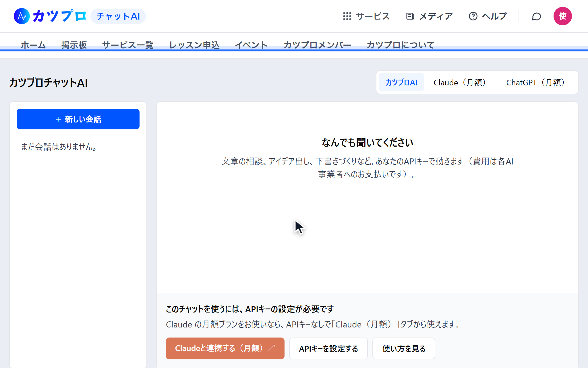588x368 pixels.
Task: Open the chat bubble messages icon
Action: 536,16
